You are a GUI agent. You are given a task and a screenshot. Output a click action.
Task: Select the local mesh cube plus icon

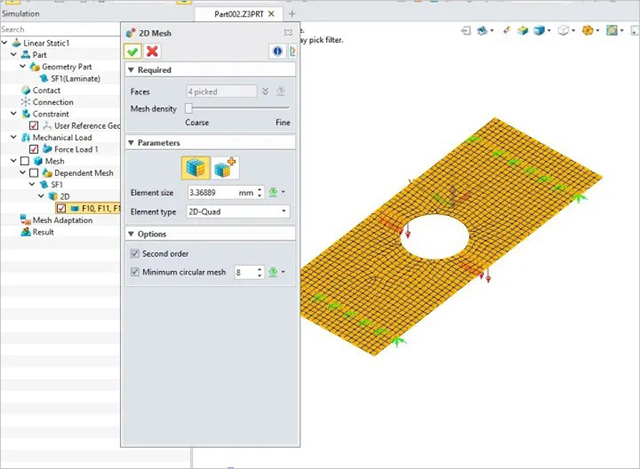tap(225, 168)
